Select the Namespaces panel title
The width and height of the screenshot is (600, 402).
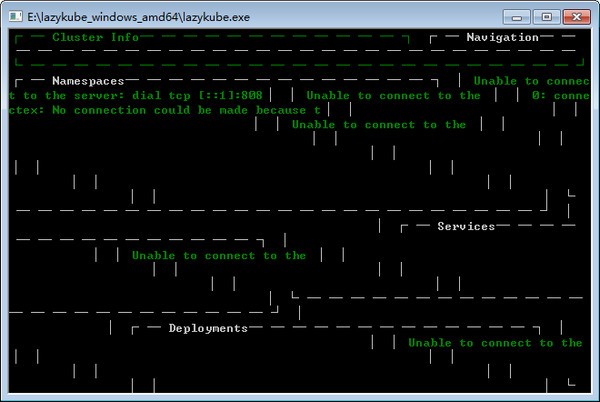click(88, 81)
